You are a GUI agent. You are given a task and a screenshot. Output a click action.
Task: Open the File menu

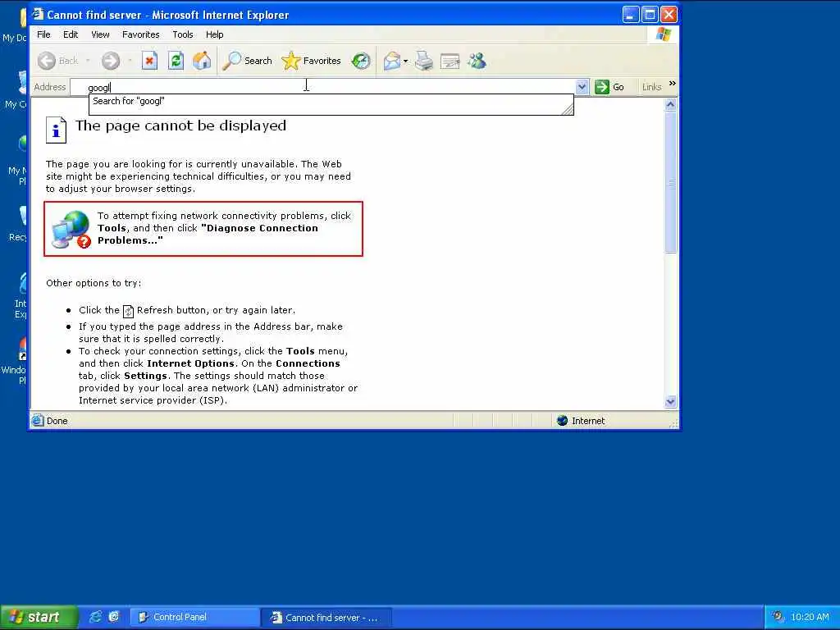coord(43,34)
